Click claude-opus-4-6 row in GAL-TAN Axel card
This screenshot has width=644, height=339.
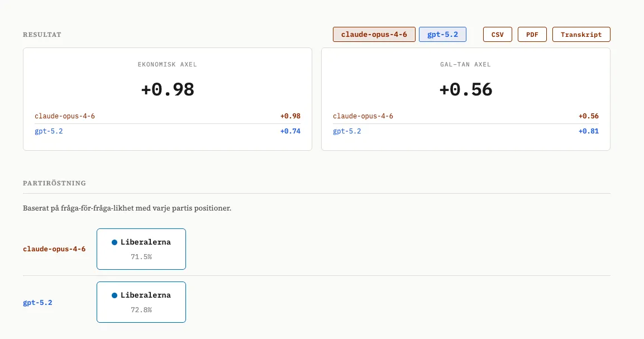(465, 116)
